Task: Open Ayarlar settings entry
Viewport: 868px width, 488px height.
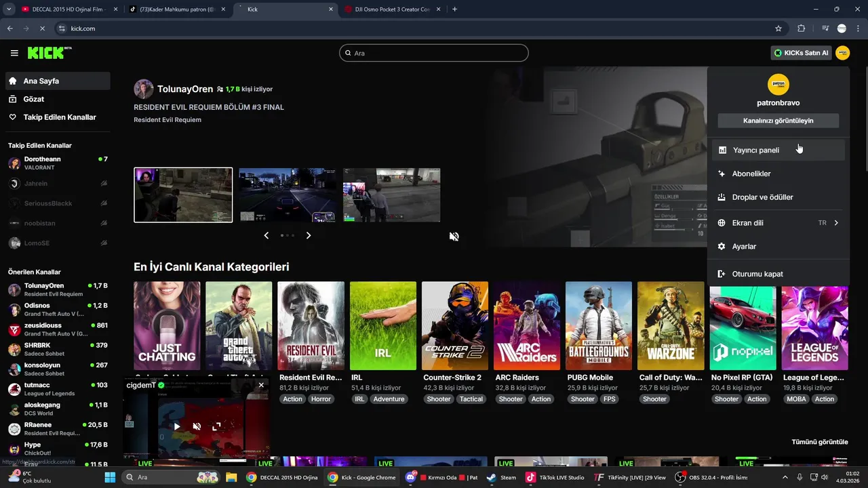Action: pyautogui.click(x=778, y=246)
